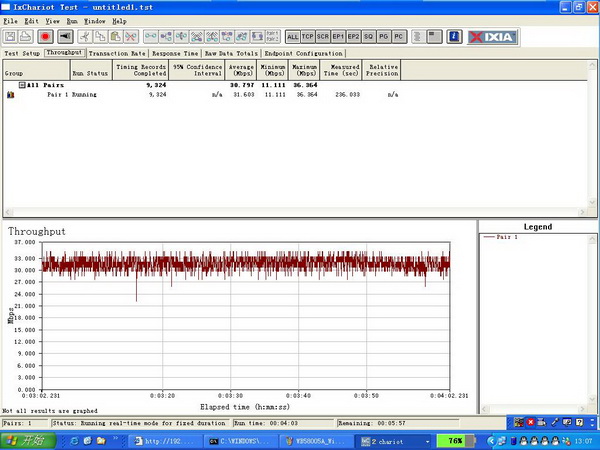Screen dimensions: 600x450
Task: Switch to the Endpoint Configuration tab
Action: (304, 53)
